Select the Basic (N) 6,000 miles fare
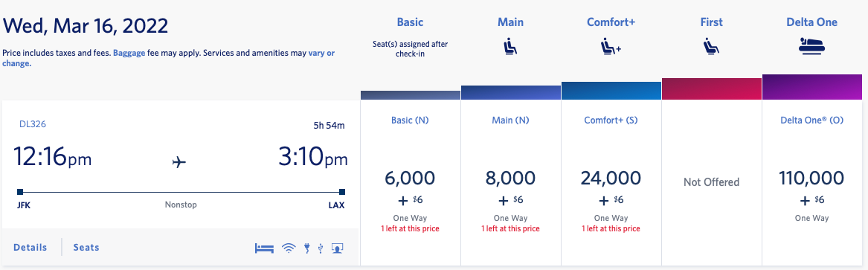The height and width of the screenshot is (270, 868). 410,183
